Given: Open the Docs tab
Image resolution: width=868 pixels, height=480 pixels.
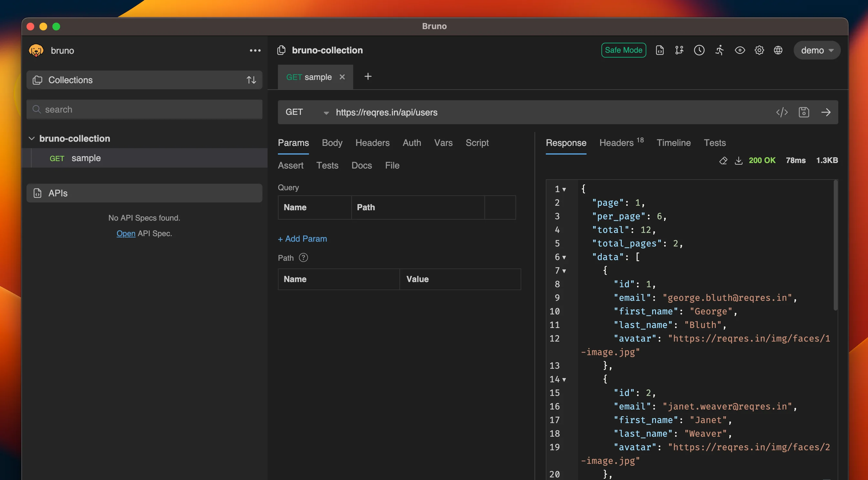Looking at the screenshot, I should [x=362, y=165].
